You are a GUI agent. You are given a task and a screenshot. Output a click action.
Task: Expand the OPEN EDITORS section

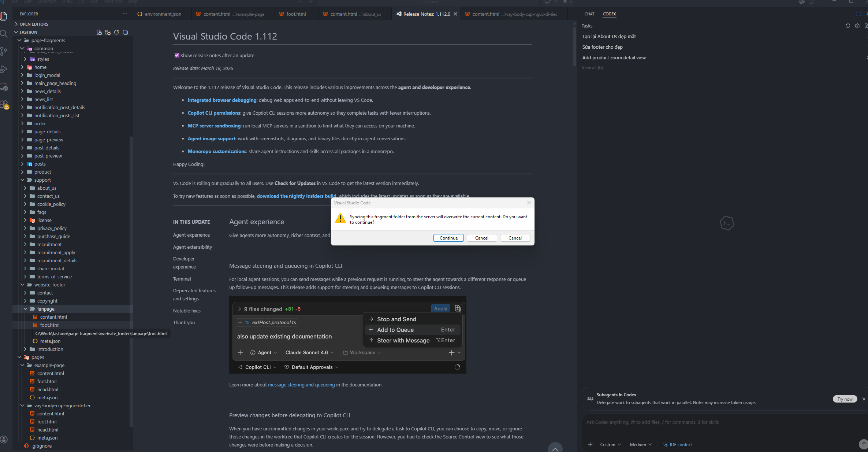pos(34,24)
